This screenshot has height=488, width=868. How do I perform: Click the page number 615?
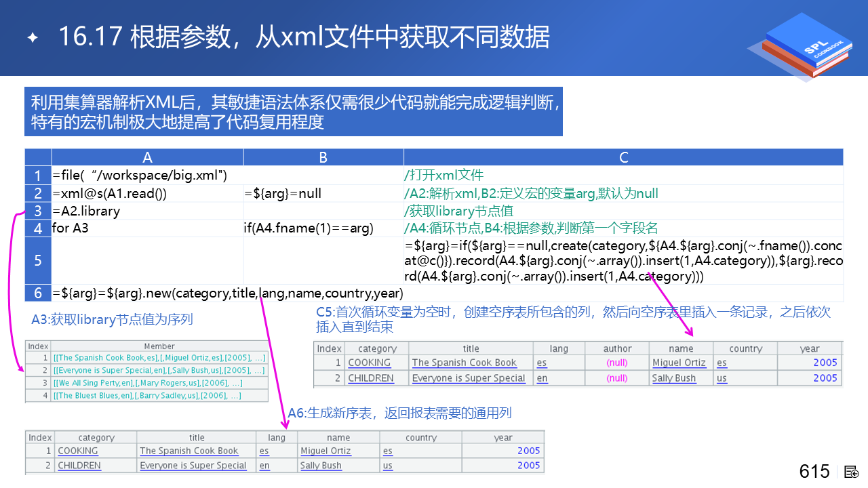point(814,472)
